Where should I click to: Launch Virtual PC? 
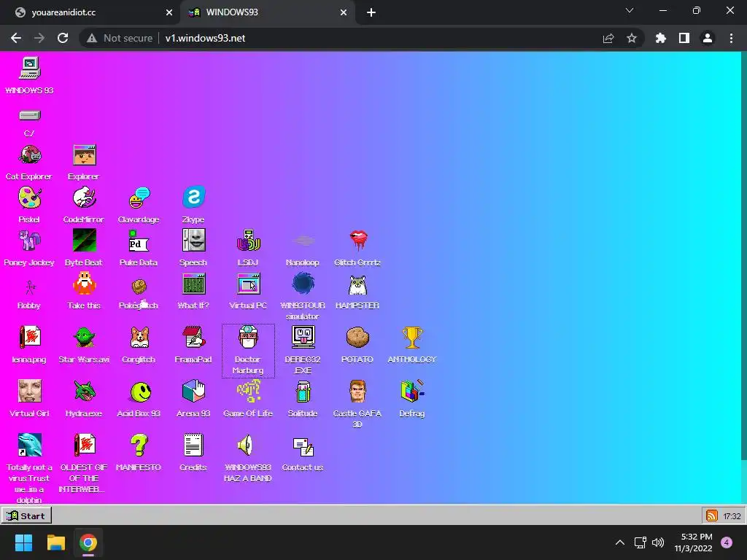(x=248, y=285)
